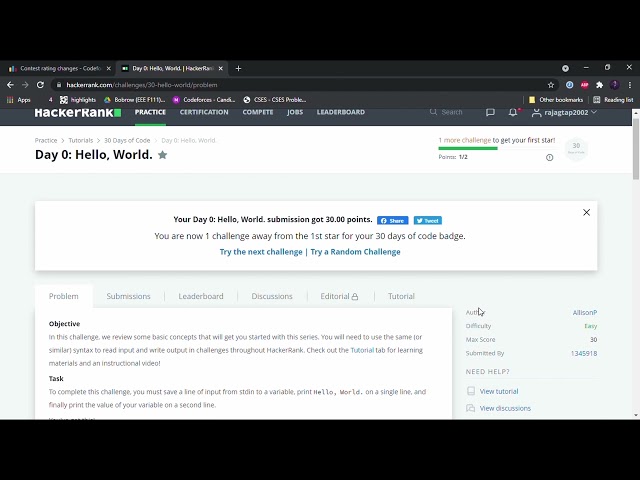
Task: Switch to the Submissions tab
Action: pos(129,296)
